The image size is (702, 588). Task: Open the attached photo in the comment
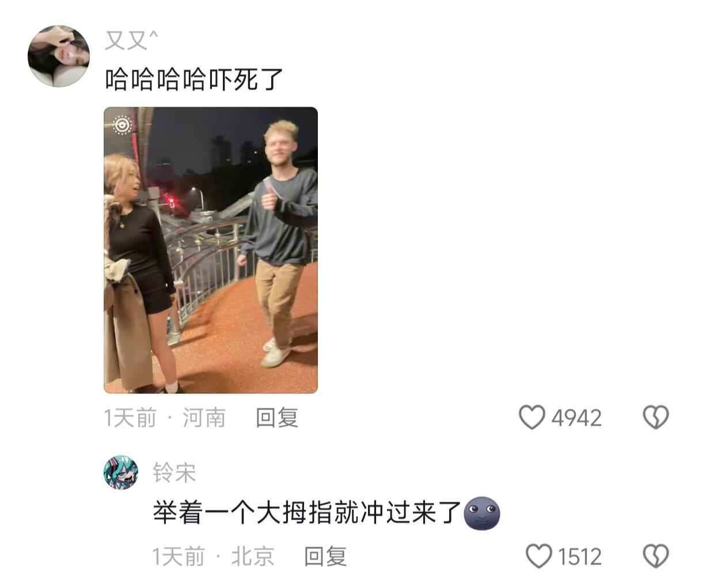[211, 250]
